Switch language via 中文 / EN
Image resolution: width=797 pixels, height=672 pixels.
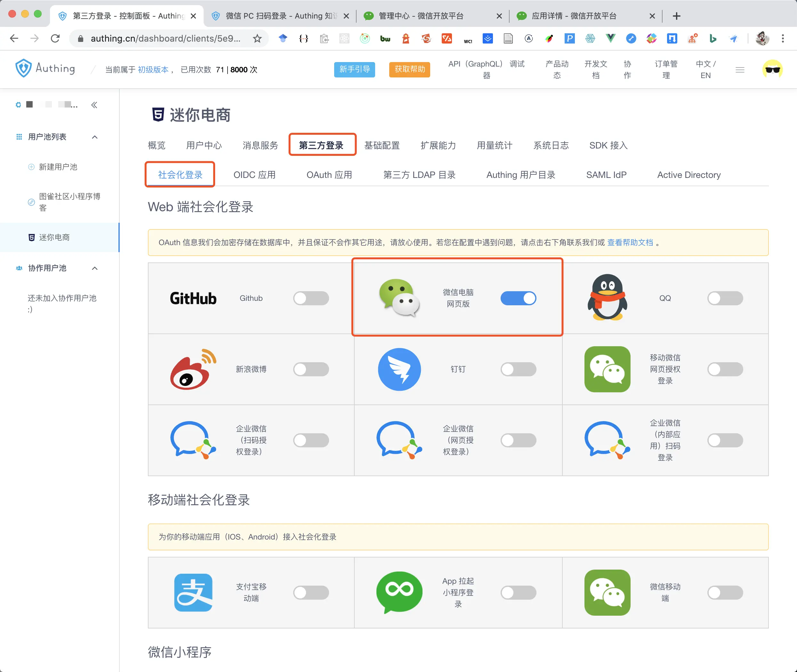[x=705, y=69]
